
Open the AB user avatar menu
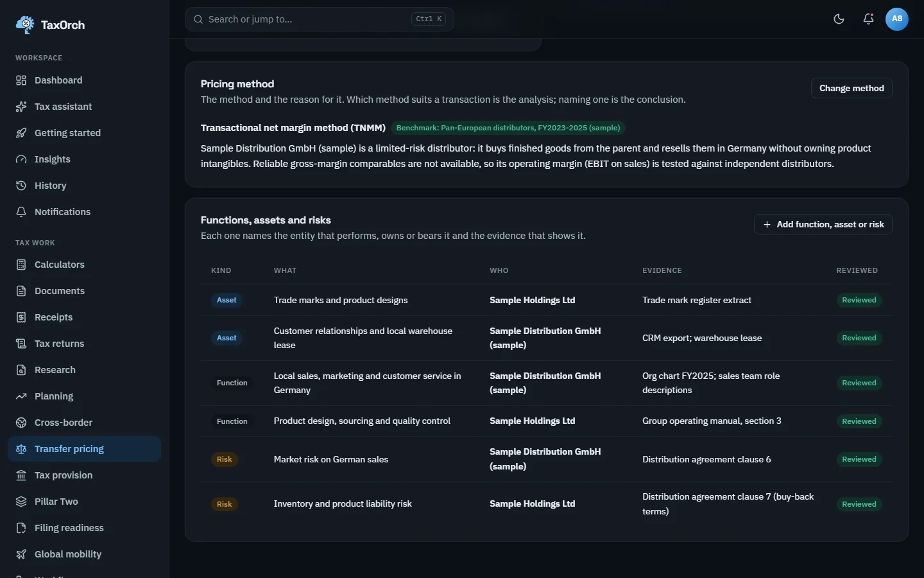point(897,19)
